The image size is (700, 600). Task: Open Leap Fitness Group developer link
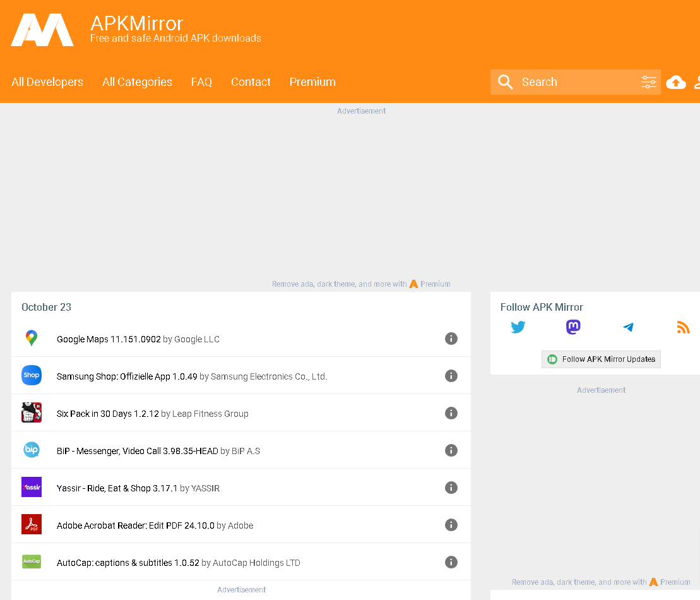[x=210, y=414]
